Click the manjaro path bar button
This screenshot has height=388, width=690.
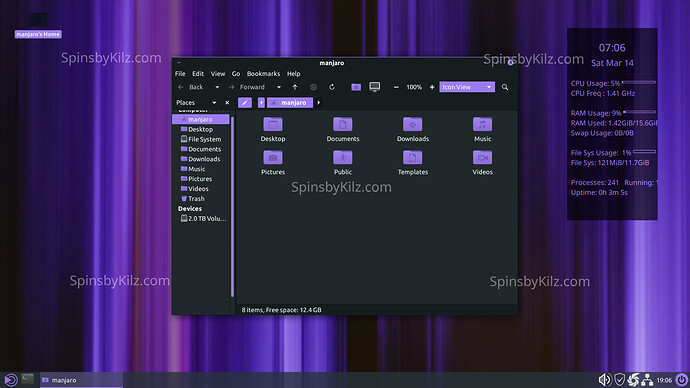pos(290,102)
